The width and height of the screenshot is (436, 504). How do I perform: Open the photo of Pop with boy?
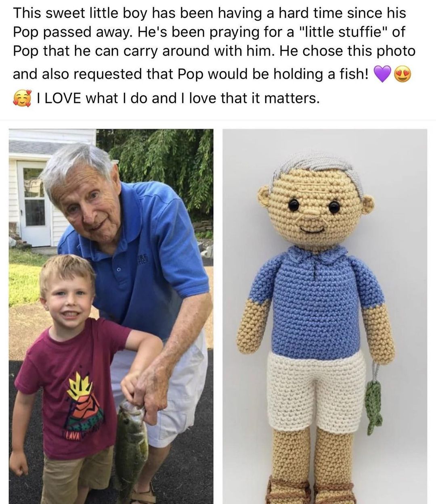coord(111,316)
